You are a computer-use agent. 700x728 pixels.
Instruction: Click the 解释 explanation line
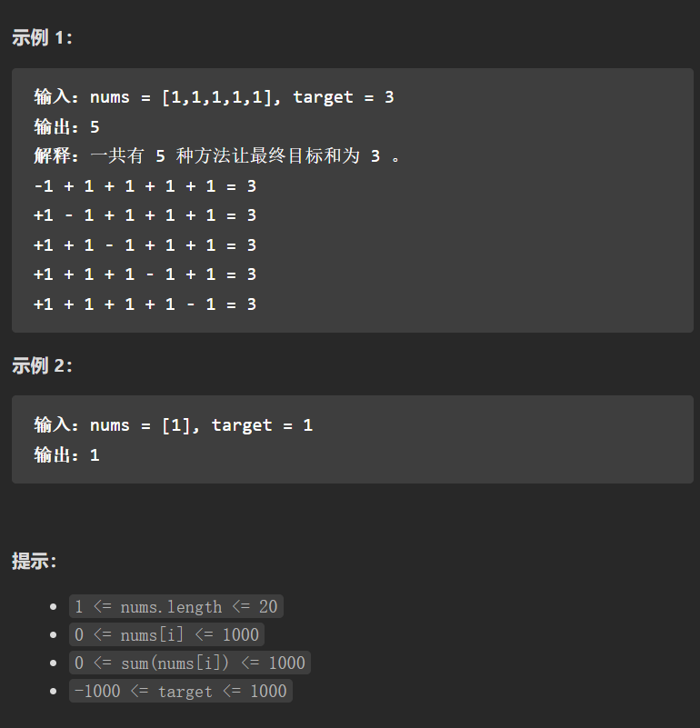point(216,156)
